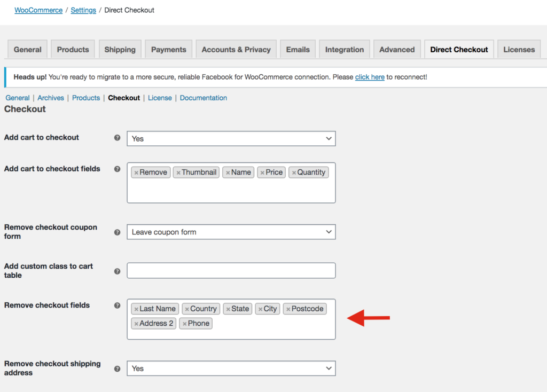Remove the Postcode tag
This screenshot has width=547, height=392.
point(288,309)
